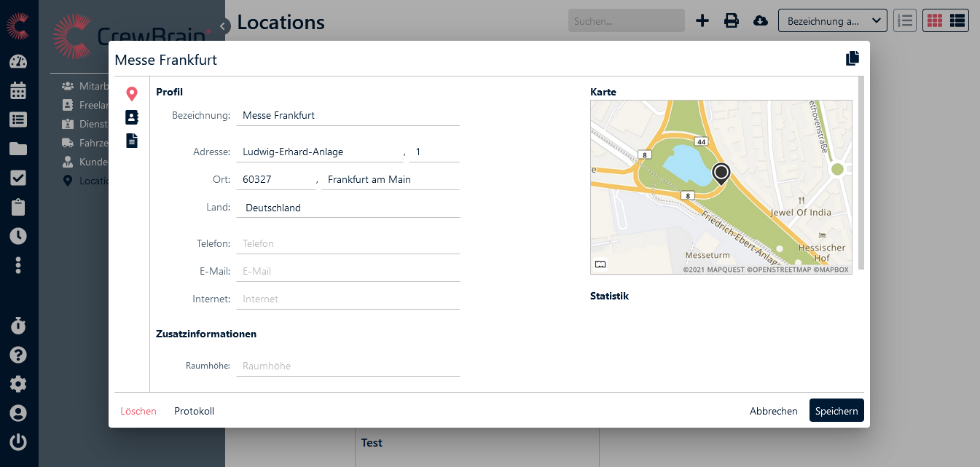Viewport: 980px width, 467px height.
Task: Click the power logout icon
Action: click(18, 442)
